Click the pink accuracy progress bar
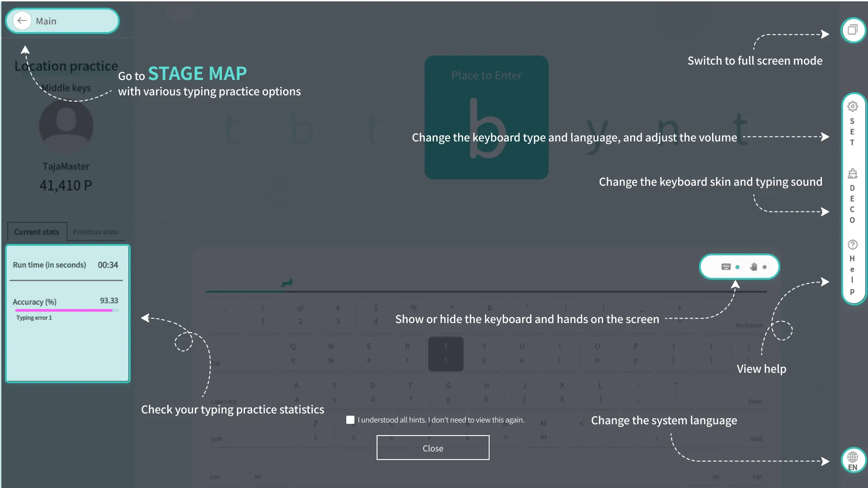Image resolution: width=868 pixels, height=488 pixels. point(63,310)
